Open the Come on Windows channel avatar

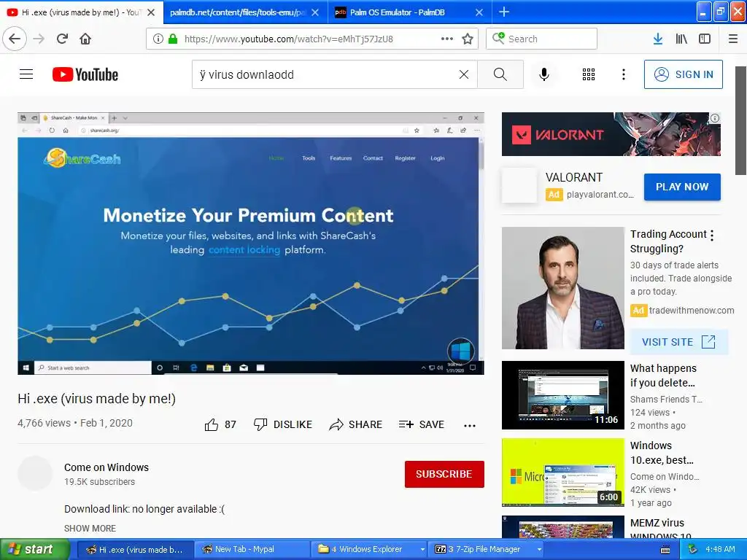pos(35,473)
